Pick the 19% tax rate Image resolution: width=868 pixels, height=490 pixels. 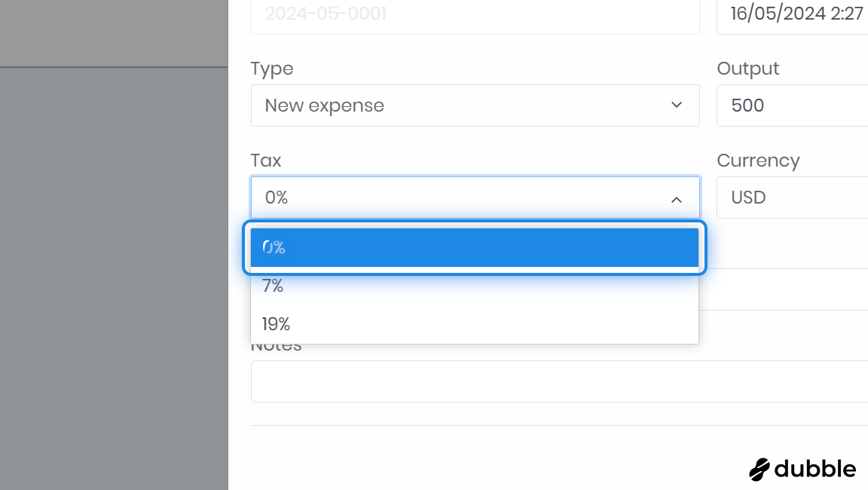click(x=475, y=324)
